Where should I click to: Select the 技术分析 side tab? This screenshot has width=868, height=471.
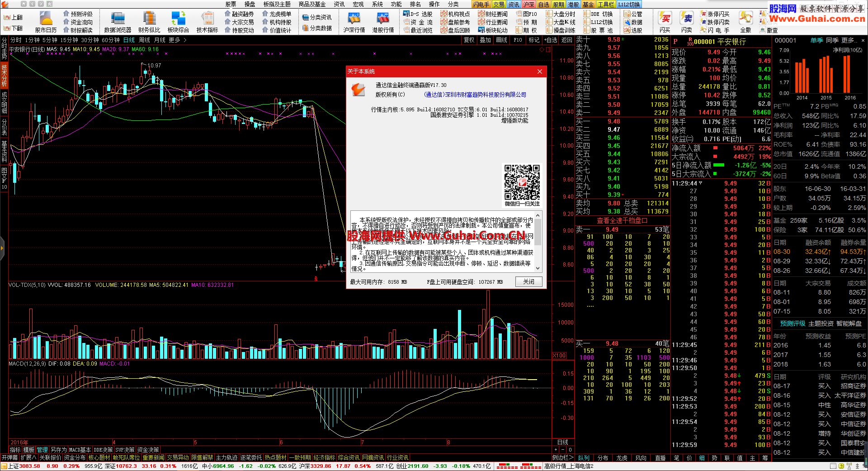click(x=4, y=75)
